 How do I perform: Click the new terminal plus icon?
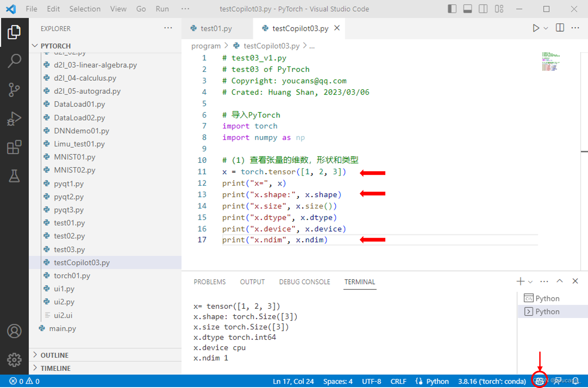(520, 281)
